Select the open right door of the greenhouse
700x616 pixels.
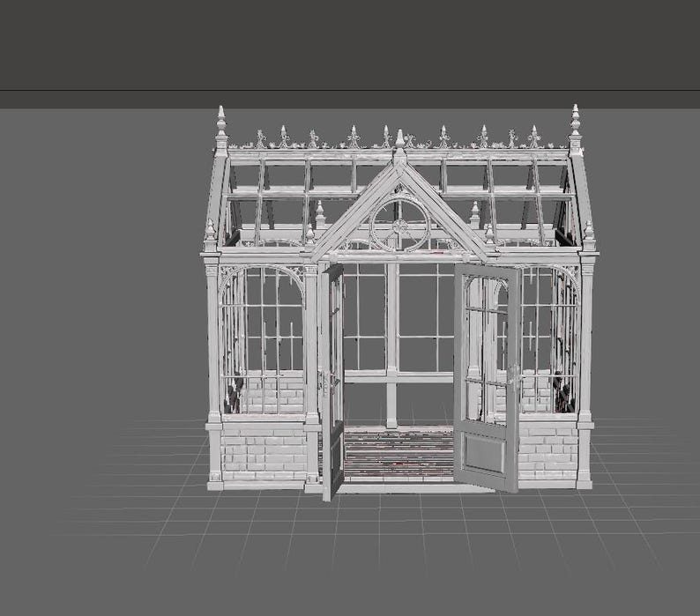click(x=487, y=377)
